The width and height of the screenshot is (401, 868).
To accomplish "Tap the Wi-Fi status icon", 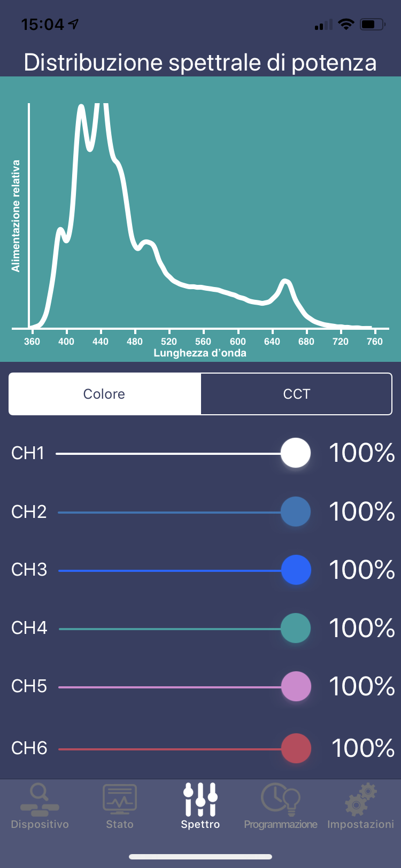I will tap(346, 24).
